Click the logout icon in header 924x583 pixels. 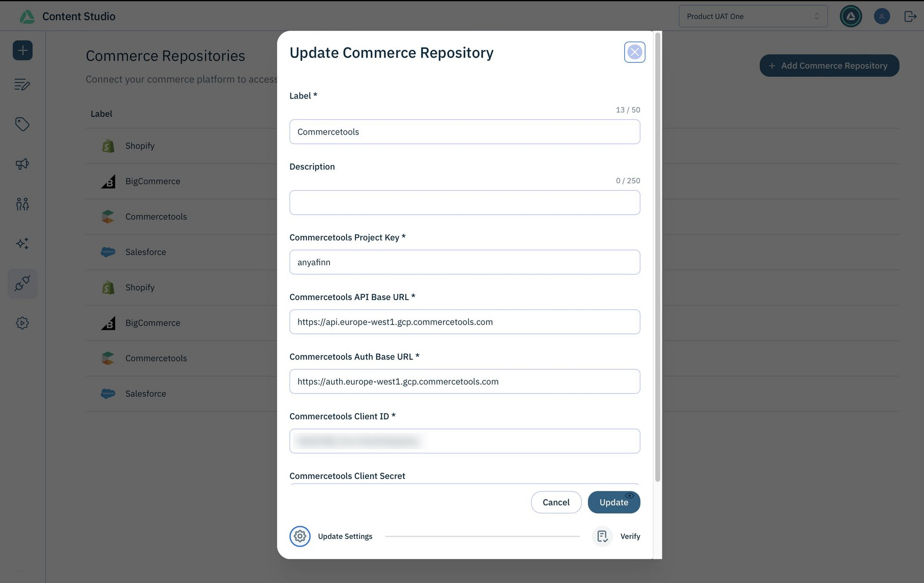point(910,16)
